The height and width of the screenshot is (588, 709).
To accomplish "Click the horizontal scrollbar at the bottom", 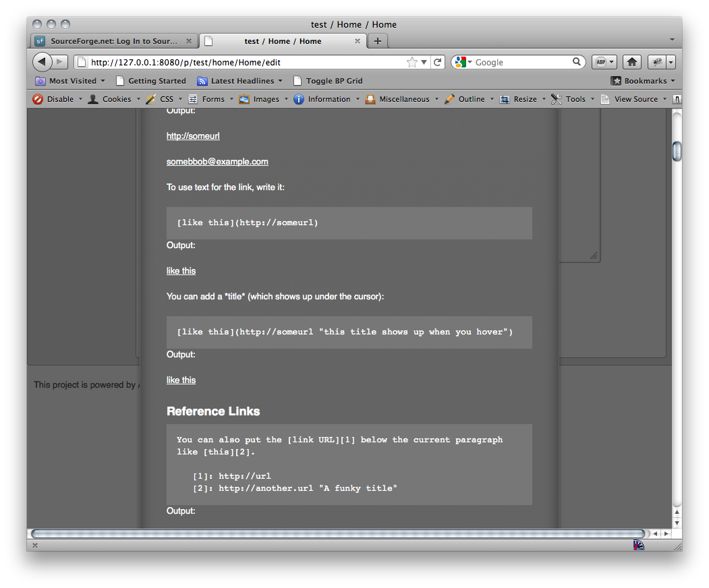I will (337, 533).
